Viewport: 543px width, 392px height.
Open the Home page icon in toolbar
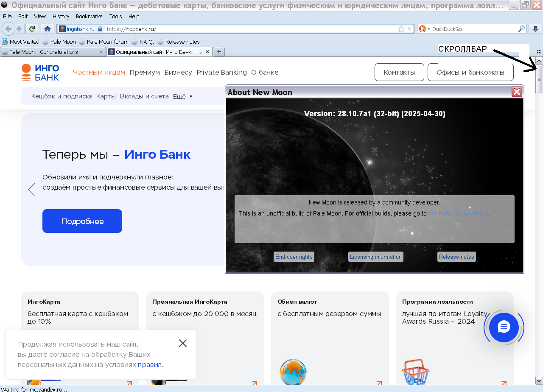click(48, 29)
